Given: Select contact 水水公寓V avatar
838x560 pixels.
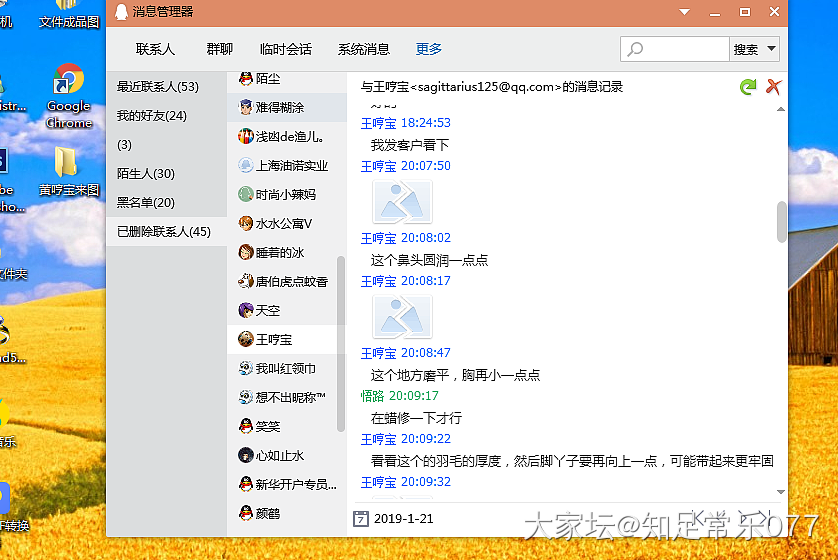Looking at the screenshot, I should 246,224.
